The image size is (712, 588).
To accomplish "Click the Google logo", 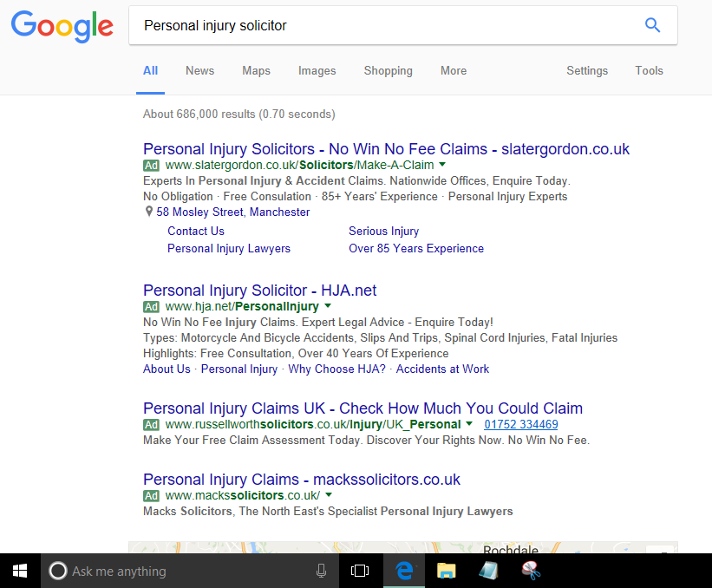I will tap(62, 26).
